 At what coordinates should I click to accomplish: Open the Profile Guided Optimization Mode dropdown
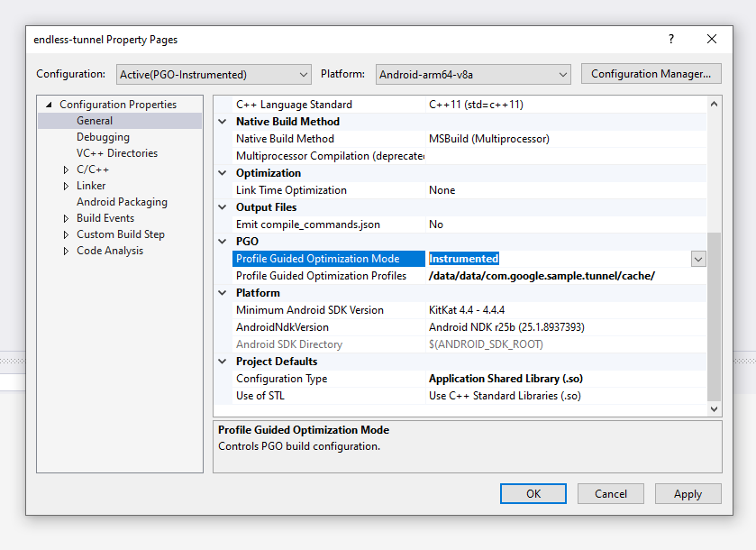click(698, 258)
